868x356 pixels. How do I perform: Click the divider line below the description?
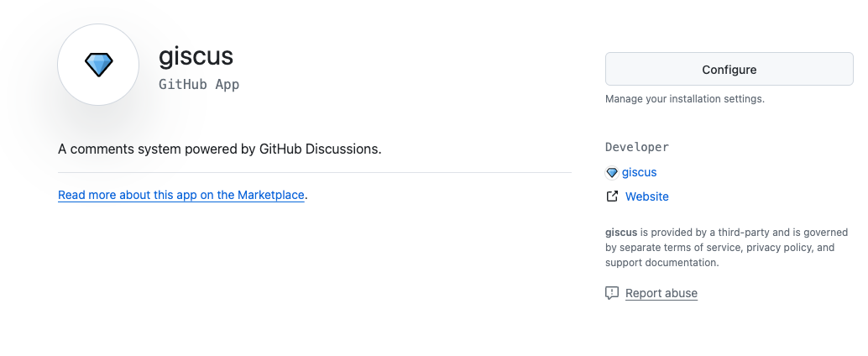(315, 173)
